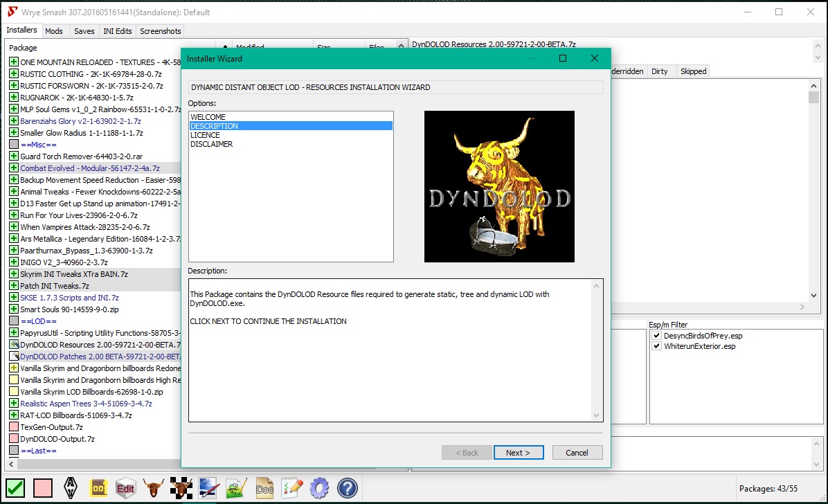Screen dimensions: 828x504
Task: Launch DynDOLOD with the plain cow head icon
Action: [153, 488]
